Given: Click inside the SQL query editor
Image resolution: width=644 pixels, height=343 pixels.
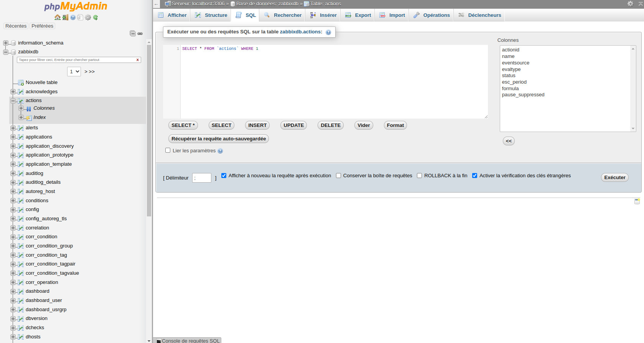Looking at the screenshot, I should pos(334,82).
